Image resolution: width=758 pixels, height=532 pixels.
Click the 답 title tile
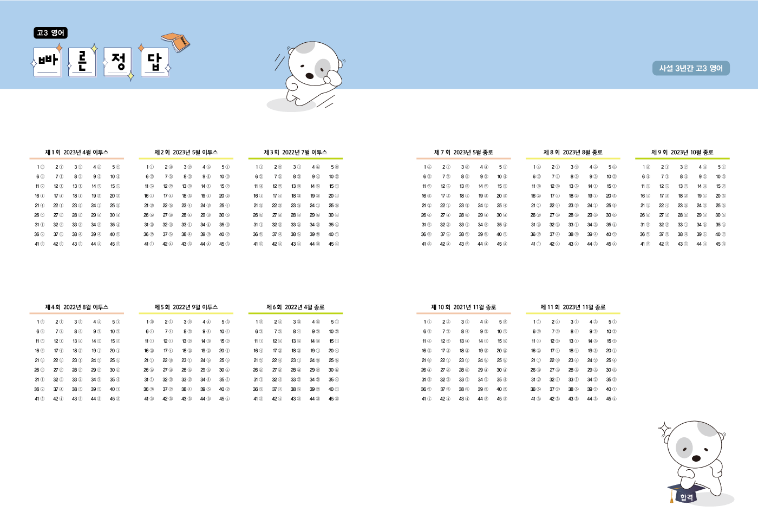155,62
